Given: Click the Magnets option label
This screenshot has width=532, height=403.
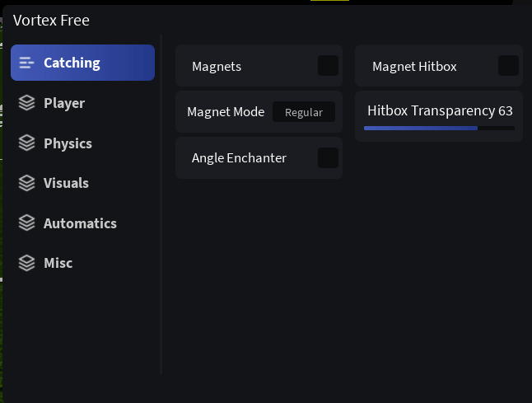Looking at the screenshot, I should (x=217, y=66).
